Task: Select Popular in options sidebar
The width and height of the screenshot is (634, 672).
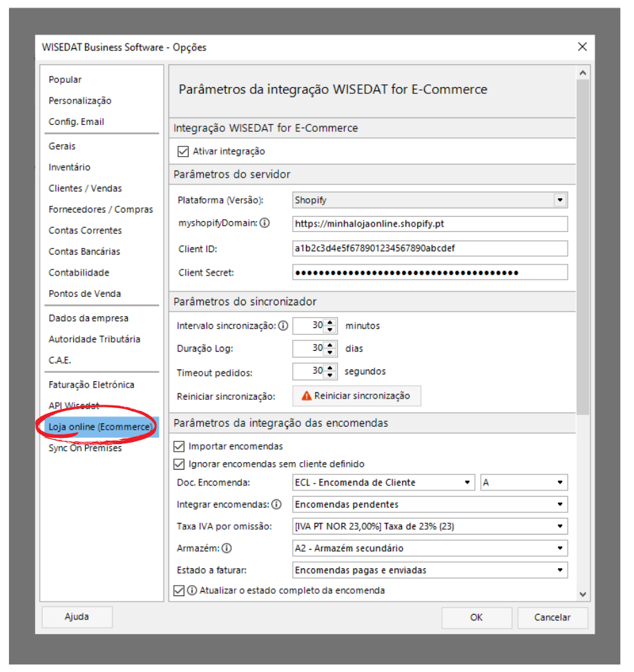Action: click(x=65, y=79)
